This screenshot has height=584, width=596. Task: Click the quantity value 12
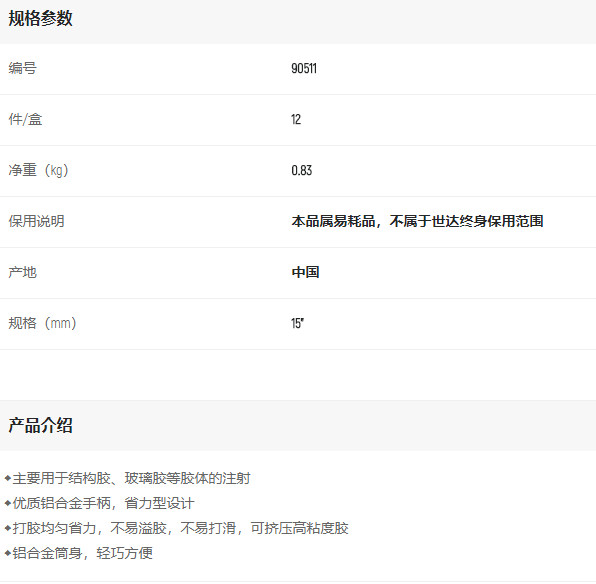point(296,119)
